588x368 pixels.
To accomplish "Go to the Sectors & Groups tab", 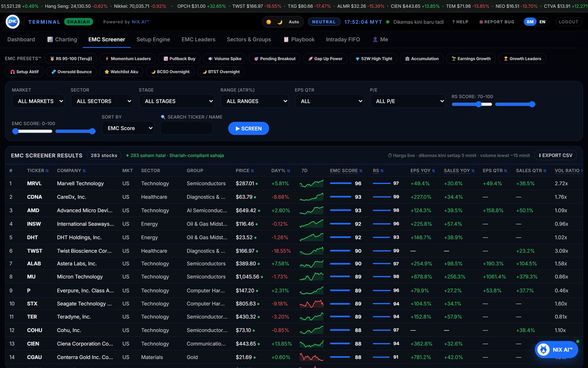I will 249,39.
